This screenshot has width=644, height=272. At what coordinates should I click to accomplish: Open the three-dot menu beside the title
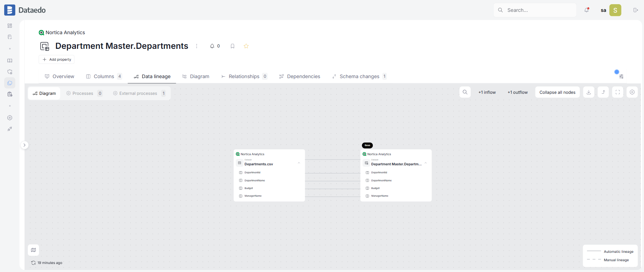pyautogui.click(x=197, y=46)
